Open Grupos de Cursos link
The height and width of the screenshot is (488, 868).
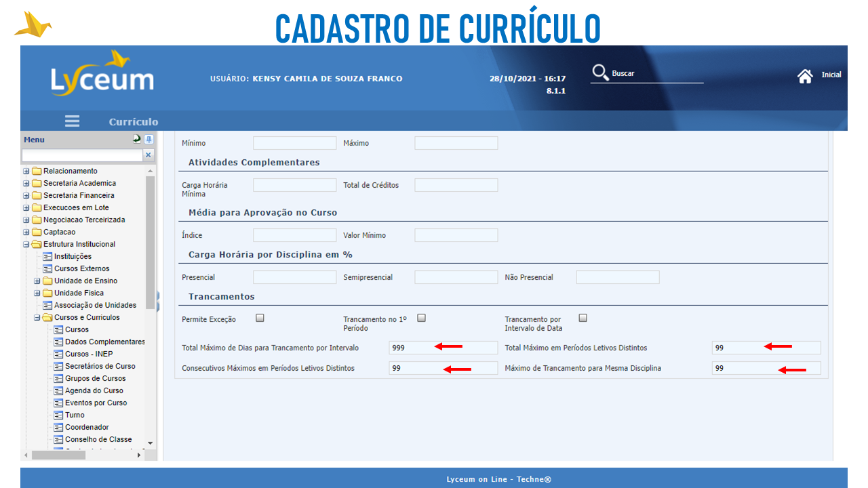tap(96, 378)
